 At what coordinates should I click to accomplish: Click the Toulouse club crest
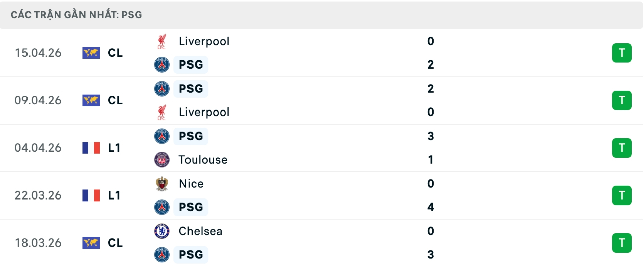click(x=162, y=160)
